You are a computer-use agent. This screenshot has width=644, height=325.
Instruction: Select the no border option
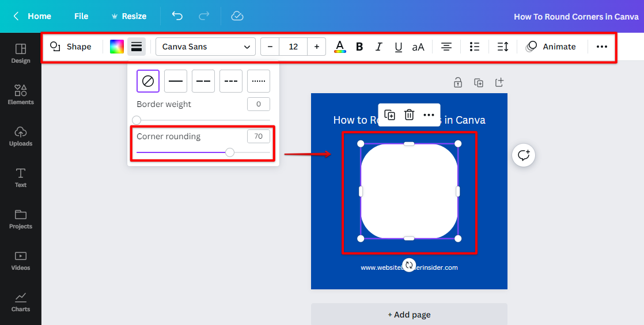[x=148, y=81]
